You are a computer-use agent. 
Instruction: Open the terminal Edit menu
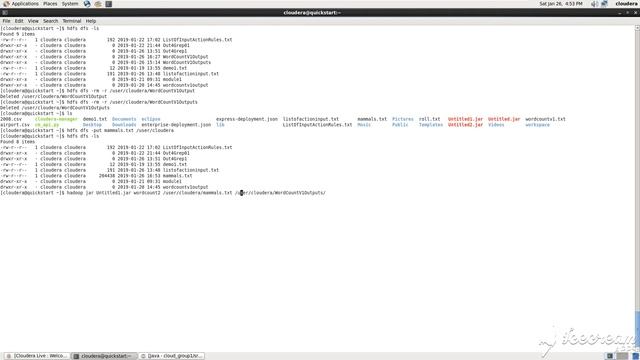point(19,21)
